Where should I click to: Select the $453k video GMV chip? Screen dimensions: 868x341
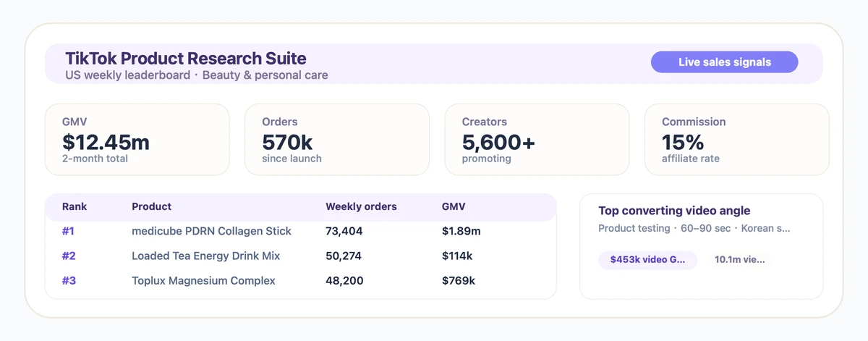[647, 260]
